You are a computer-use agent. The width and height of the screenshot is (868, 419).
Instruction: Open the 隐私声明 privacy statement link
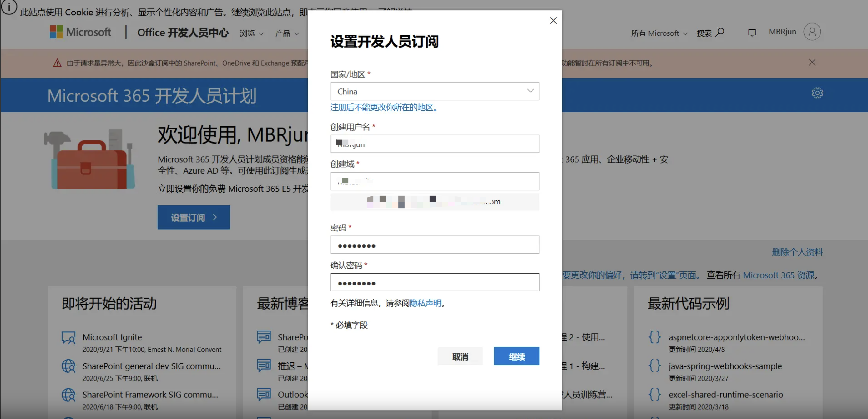click(425, 303)
